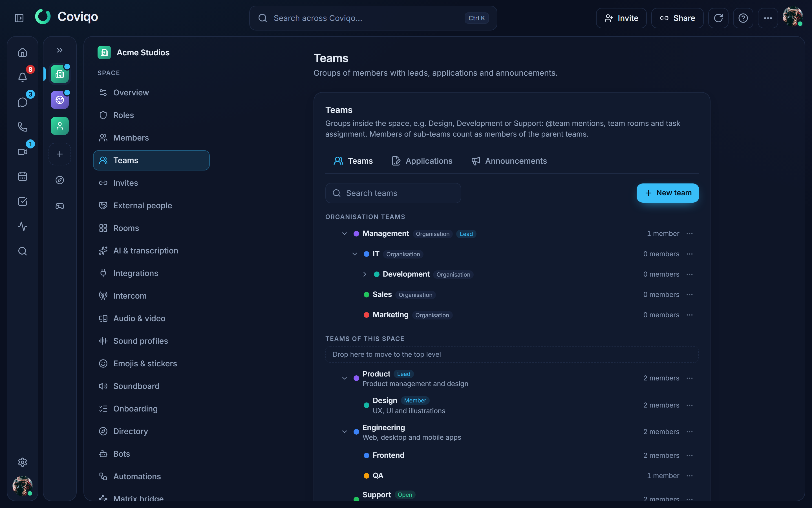This screenshot has height=508, width=812.
Task: Open the activity pulse icon
Action: click(23, 226)
